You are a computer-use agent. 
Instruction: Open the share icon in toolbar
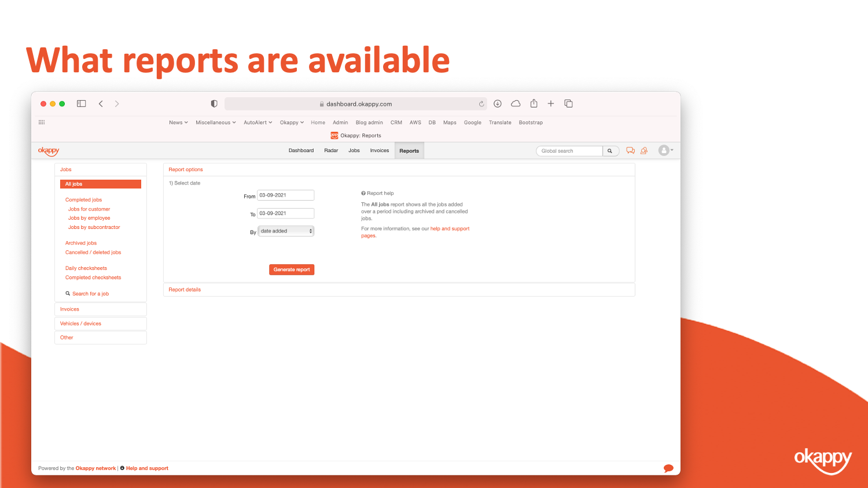(x=534, y=103)
